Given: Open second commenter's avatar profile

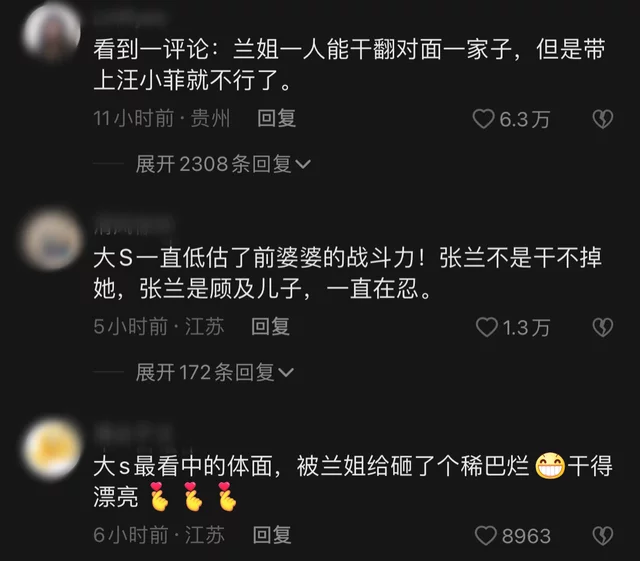Looking at the screenshot, I should [51, 240].
